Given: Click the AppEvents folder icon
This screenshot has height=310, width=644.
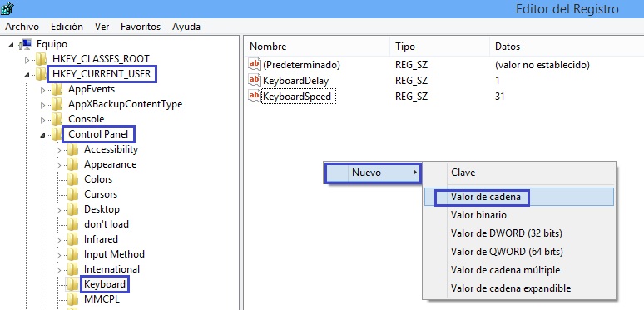Looking at the screenshot, I should 57,89.
